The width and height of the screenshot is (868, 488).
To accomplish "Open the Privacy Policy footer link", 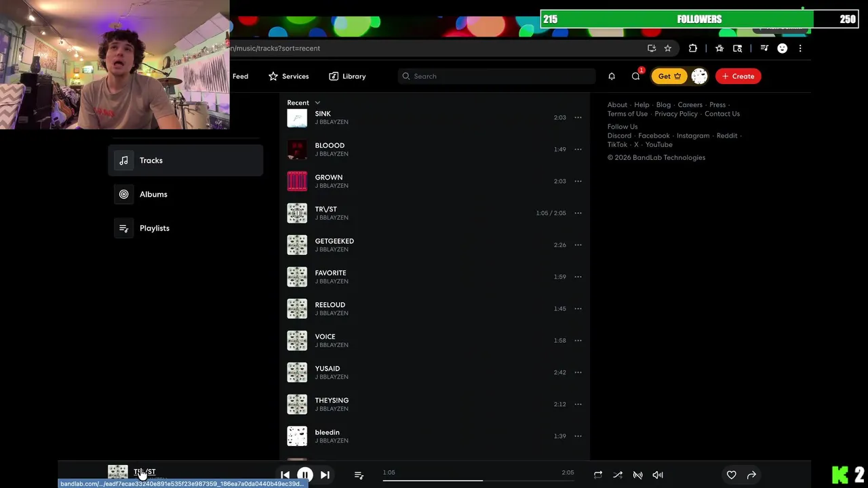I will click(x=676, y=114).
